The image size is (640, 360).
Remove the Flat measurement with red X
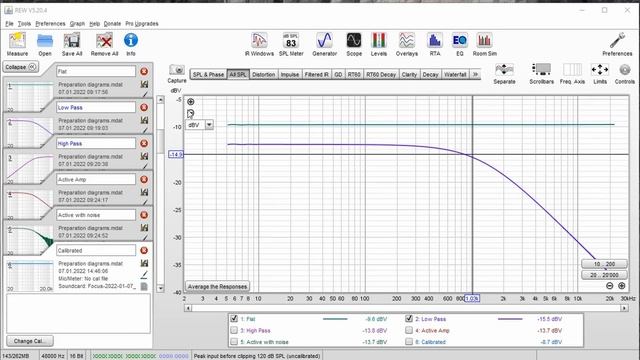[144, 71]
